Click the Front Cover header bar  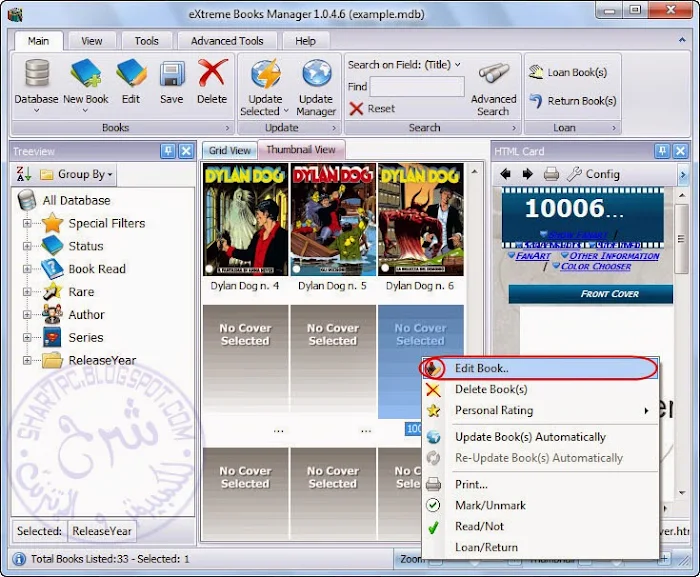point(591,294)
